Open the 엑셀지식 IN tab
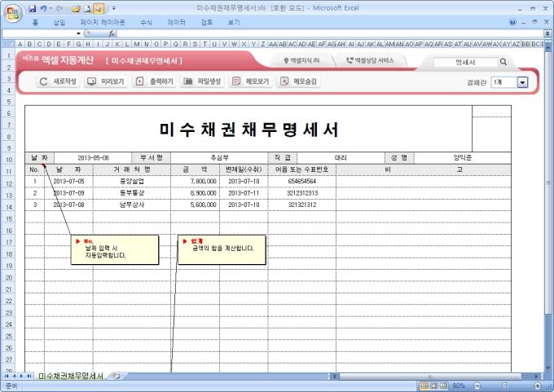Image resolution: width=554 pixels, height=392 pixels. 301,61
